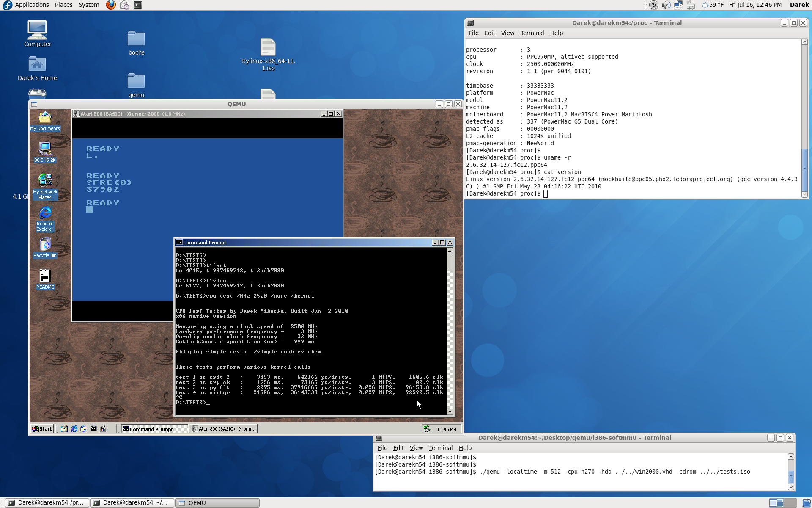The height and width of the screenshot is (508, 812).
Task: Open Darek's Home folder icon
Action: coord(37,68)
